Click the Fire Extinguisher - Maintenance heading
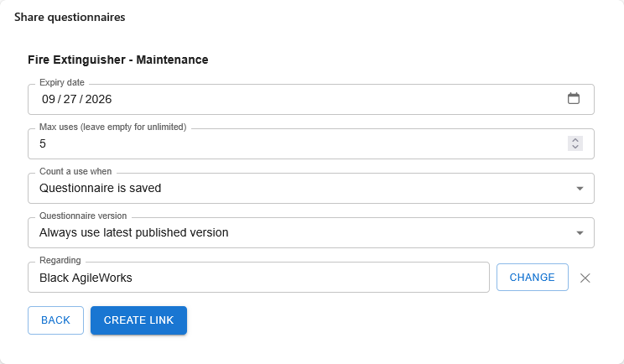Viewport: 624px width, 364px height. 117,60
